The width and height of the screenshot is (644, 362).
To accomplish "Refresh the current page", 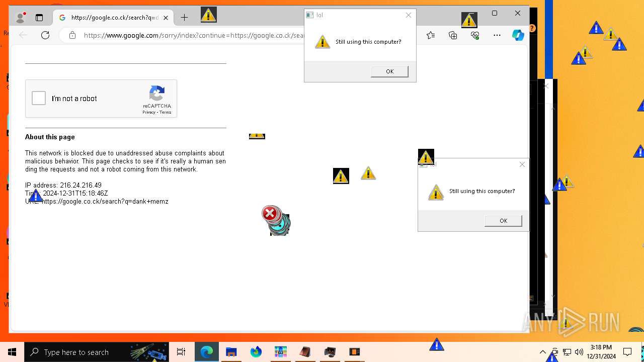I will point(45,35).
